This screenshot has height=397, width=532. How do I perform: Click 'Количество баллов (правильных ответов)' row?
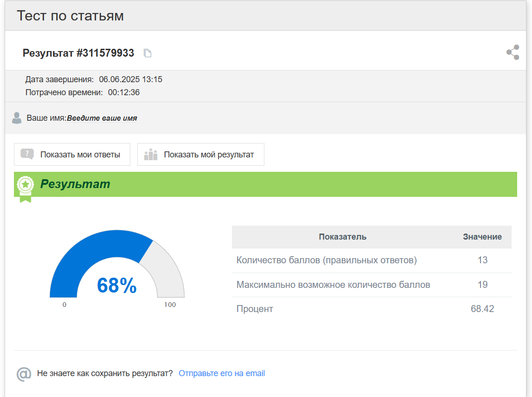[372, 260]
